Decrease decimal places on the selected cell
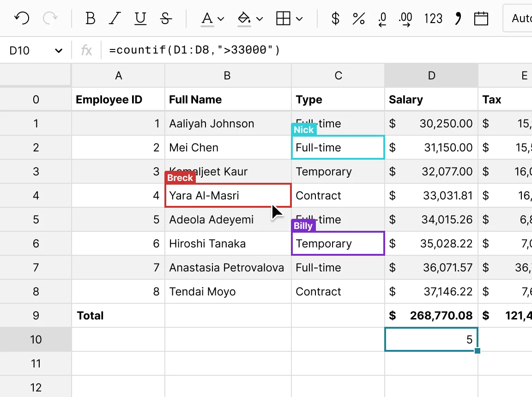The width and height of the screenshot is (532, 397). click(x=382, y=18)
